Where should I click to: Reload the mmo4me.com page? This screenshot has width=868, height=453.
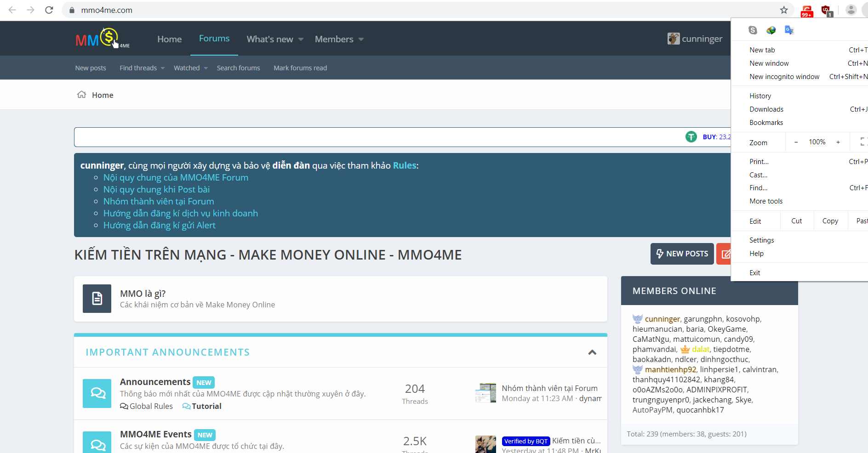pos(49,10)
